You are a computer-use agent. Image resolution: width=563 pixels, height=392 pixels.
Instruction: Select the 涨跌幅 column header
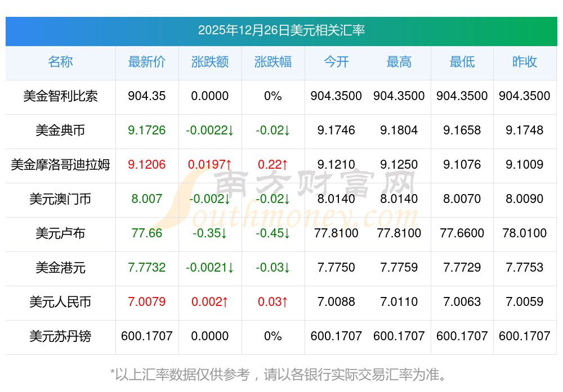272,62
